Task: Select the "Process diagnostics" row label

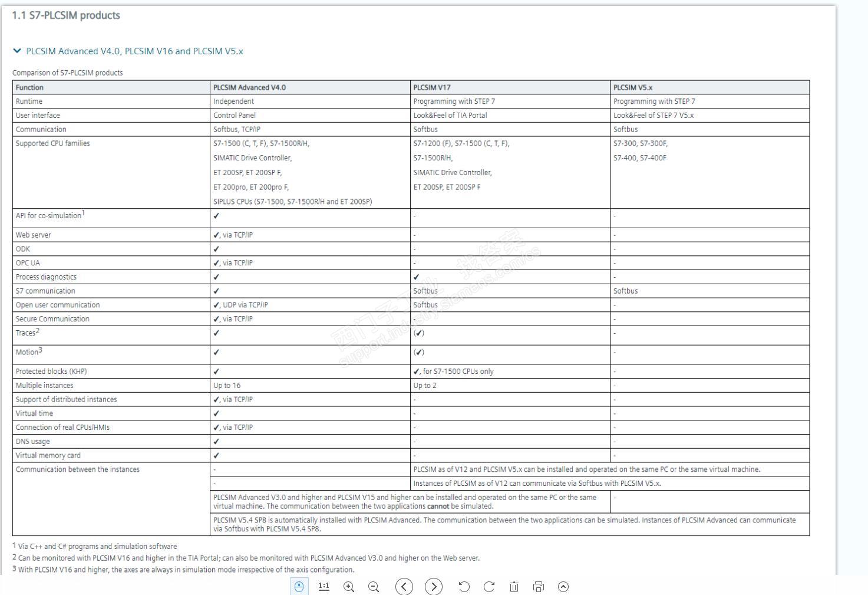Action: pos(46,277)
